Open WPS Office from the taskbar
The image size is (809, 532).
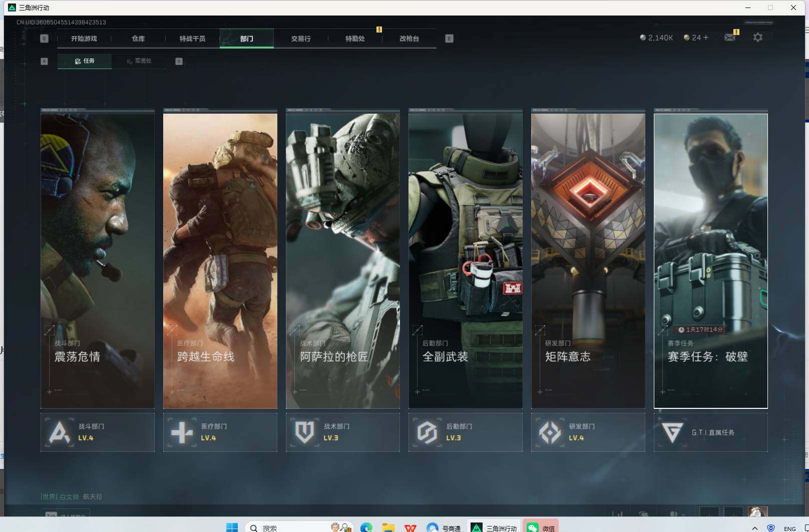pos(410,527)
